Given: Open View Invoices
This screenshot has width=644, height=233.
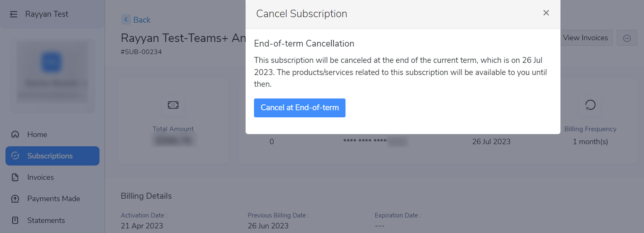Looking at the screenshot, I should coord(585,38).
